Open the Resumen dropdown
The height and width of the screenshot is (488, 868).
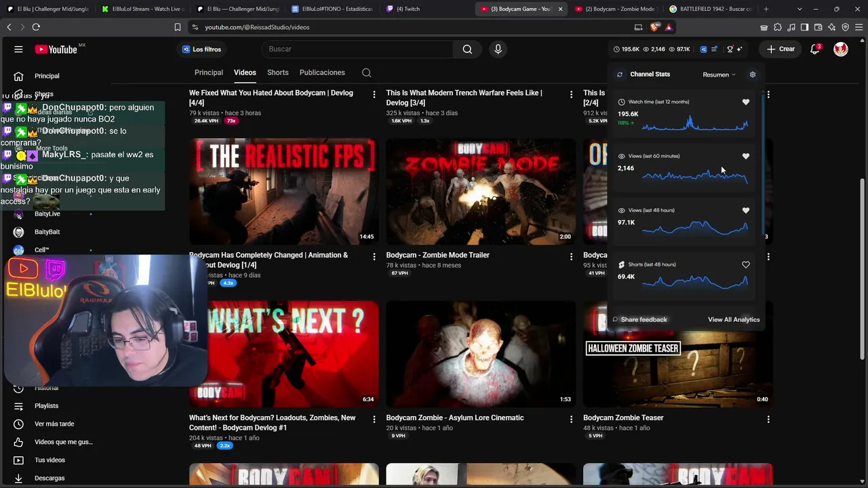[719, 75]
